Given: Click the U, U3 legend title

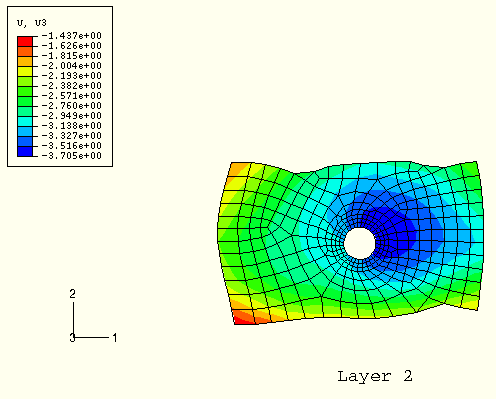Looking at the screenshot, I should coord(32,23).
